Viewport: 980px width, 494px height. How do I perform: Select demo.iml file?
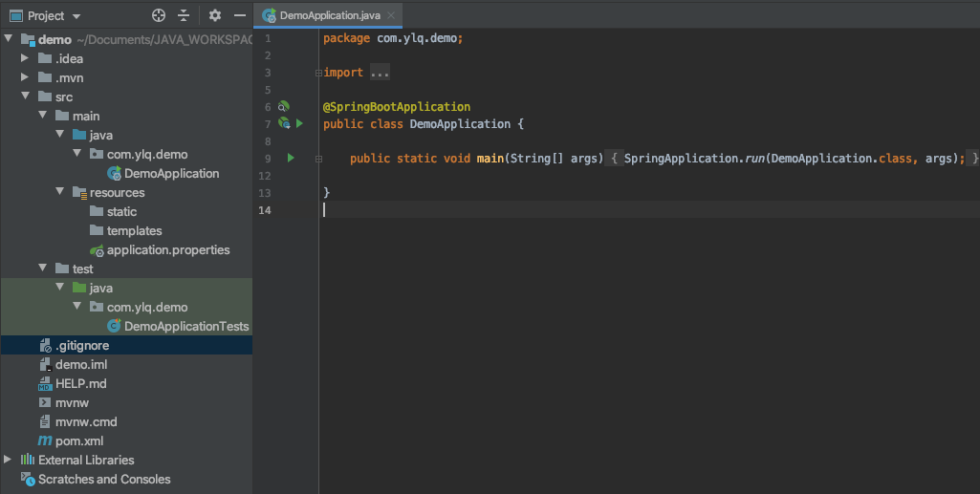[x=80, y=364]
